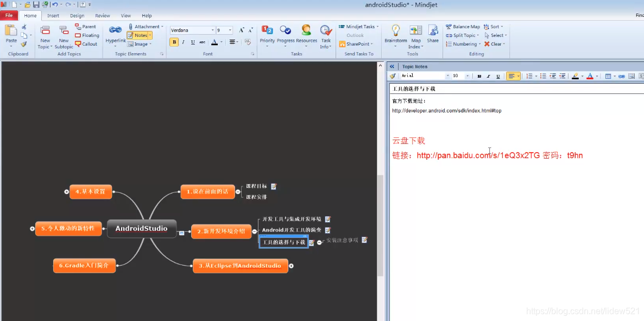The height and width of the screenshot is (321, 644).
Task: Click the Format Painter brush in Clipboard group
Action: click(x=24, y=44)
